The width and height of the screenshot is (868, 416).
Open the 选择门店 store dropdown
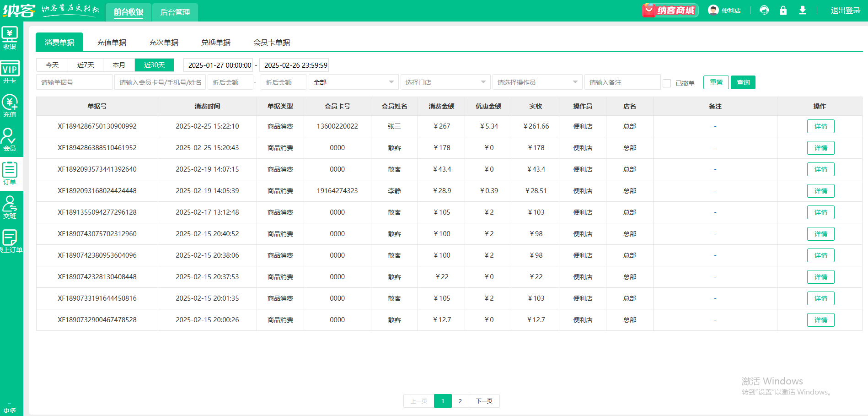pos(445,82)
